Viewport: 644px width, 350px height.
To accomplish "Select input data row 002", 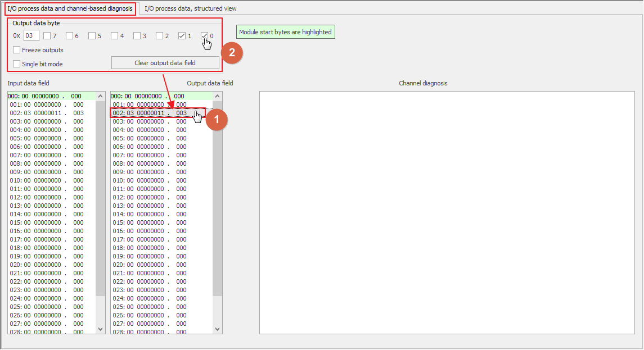I will pos(52,113).
